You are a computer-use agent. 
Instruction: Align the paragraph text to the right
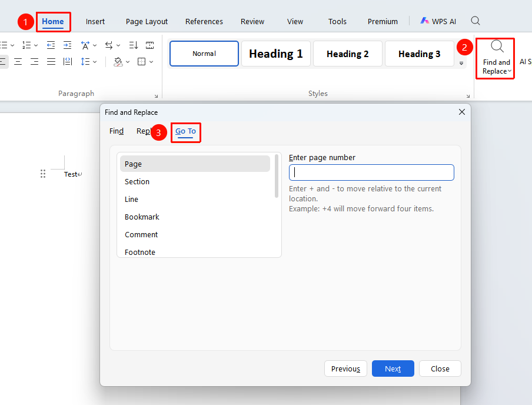(x=34, y=61)
